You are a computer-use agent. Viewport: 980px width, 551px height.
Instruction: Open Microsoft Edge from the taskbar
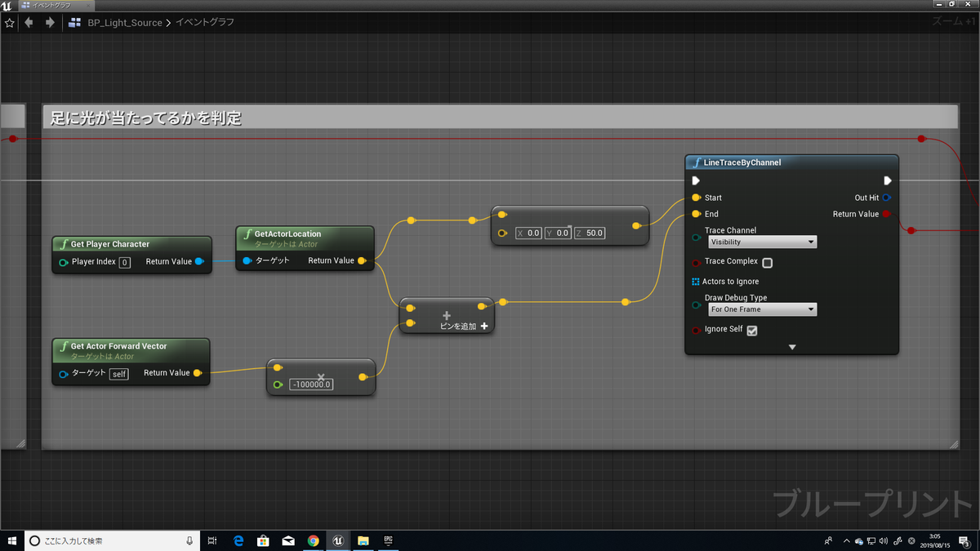(x=239, y=540)
